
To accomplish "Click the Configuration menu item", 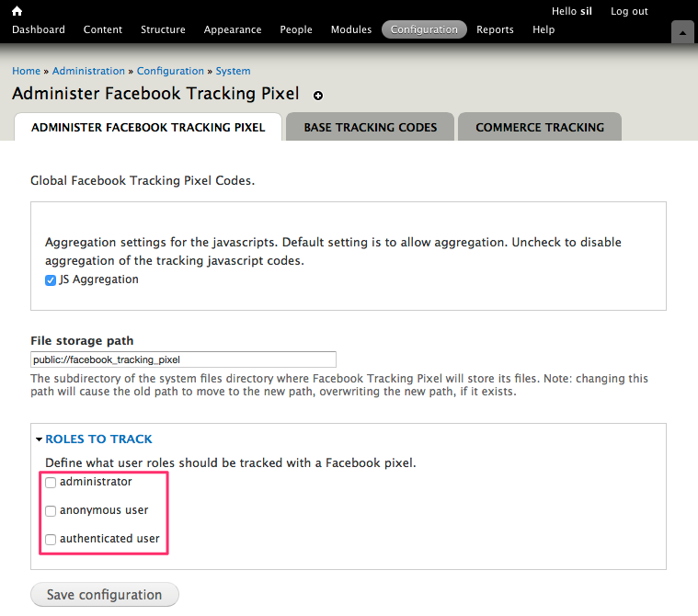I will point(424,29).
